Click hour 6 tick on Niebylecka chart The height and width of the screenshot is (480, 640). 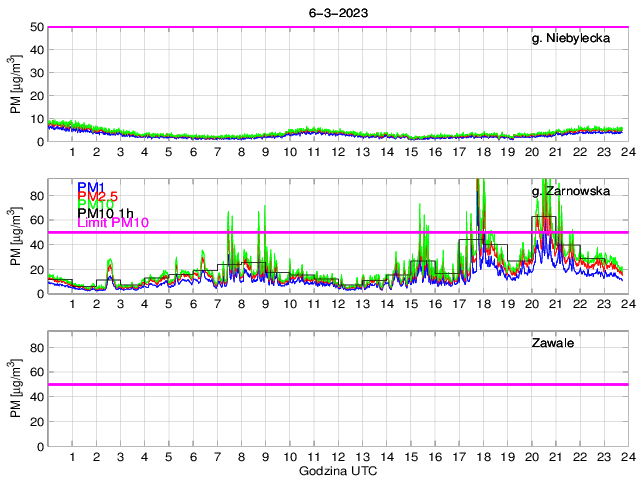tap(193, 152)
